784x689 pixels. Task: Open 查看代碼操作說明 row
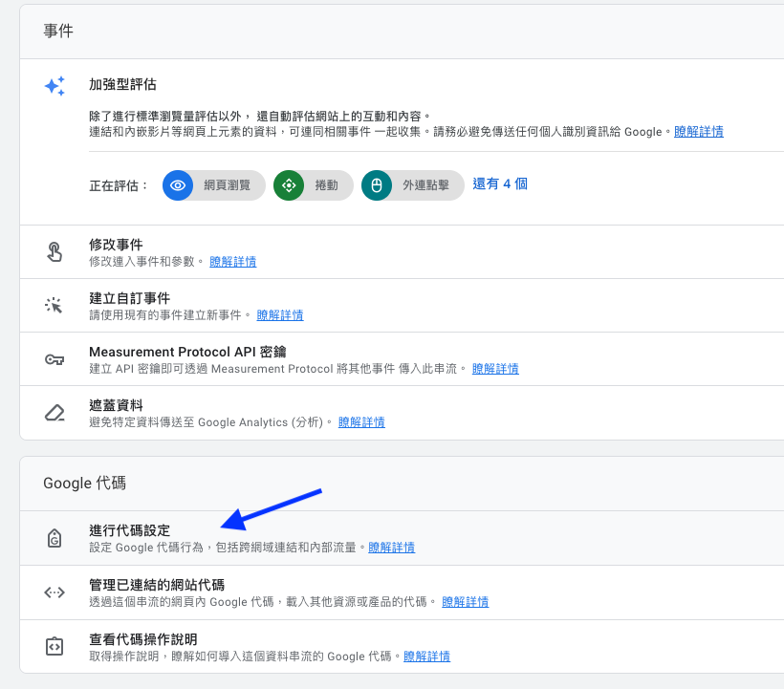tap(402, 647)
